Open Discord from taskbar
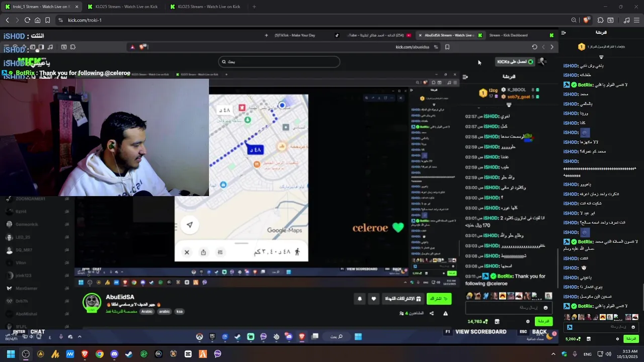 tap(114, 354)
